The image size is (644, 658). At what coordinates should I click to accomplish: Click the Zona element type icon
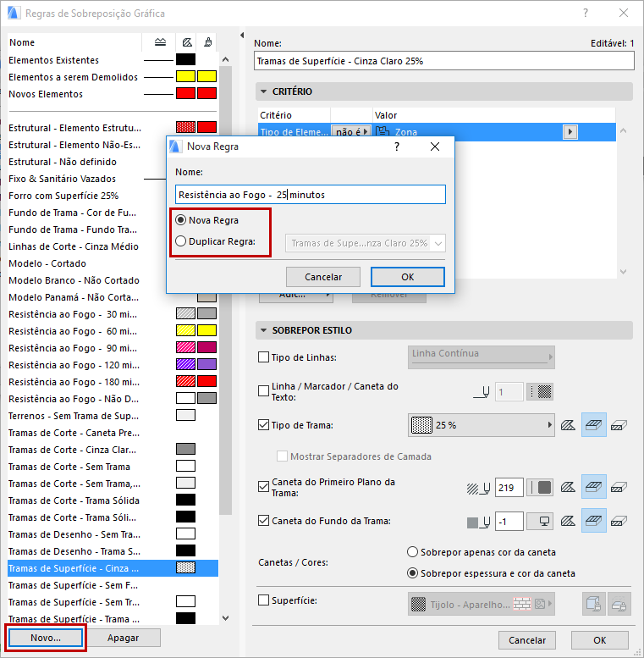383,132
